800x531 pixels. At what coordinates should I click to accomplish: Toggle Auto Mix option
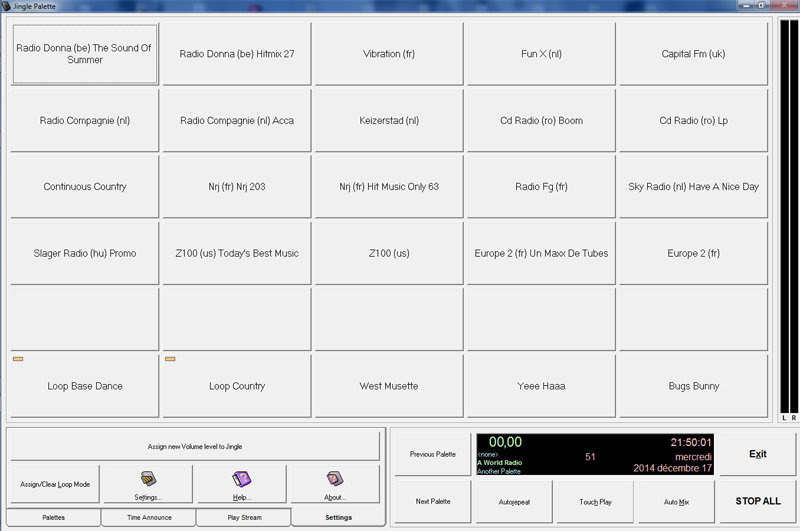pos(677,501)
